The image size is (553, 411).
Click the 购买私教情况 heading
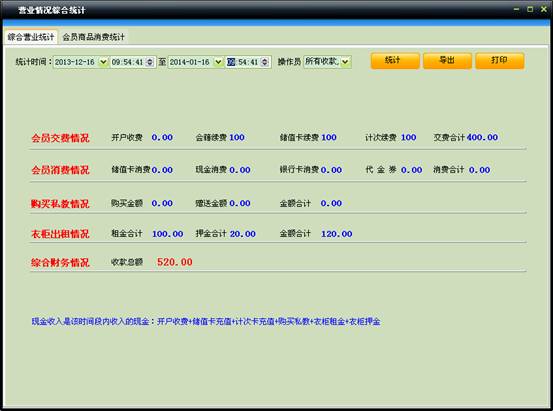[x=60, y=204]
